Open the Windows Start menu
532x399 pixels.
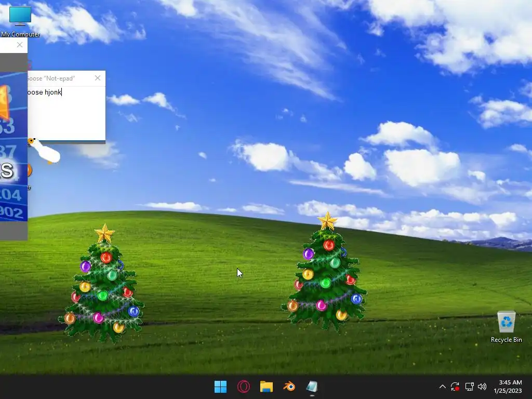pos(220,387)
